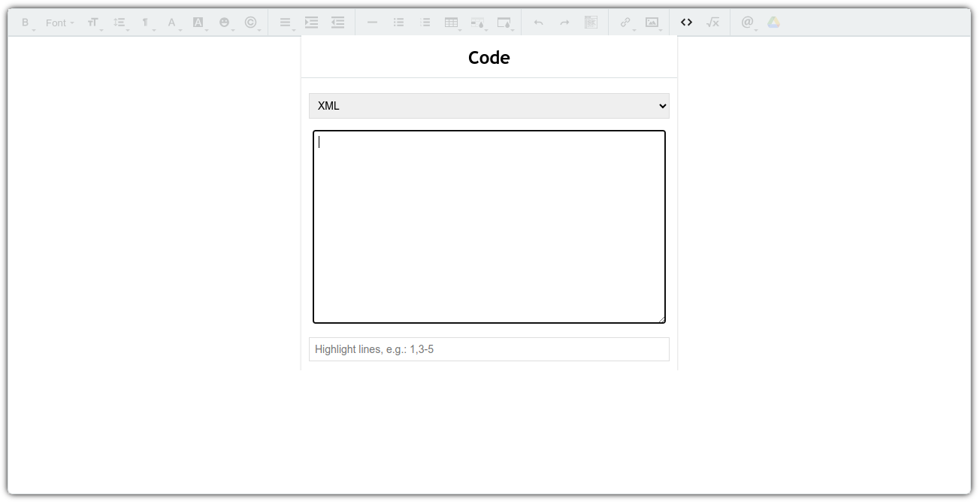This screenshot has width=980, height=504.
Task: Open table border color tool
Action: [504, 23]
